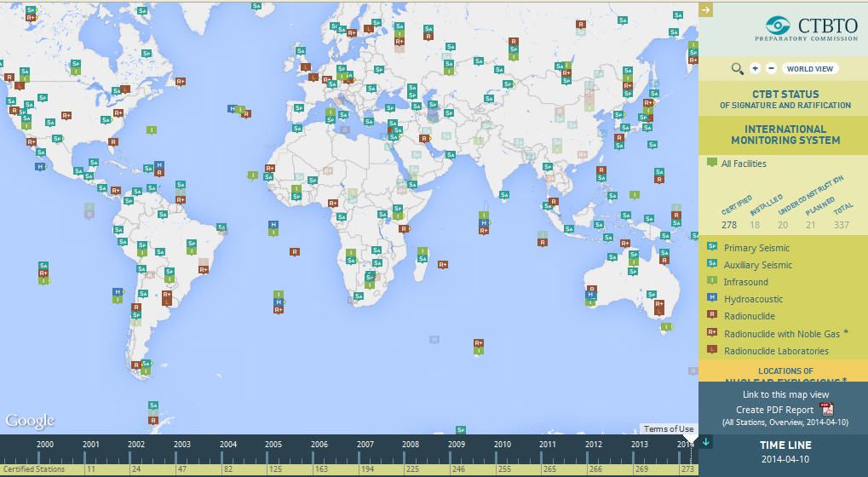Toggle Auxiliary Seismic stations layer

point(757,265)
